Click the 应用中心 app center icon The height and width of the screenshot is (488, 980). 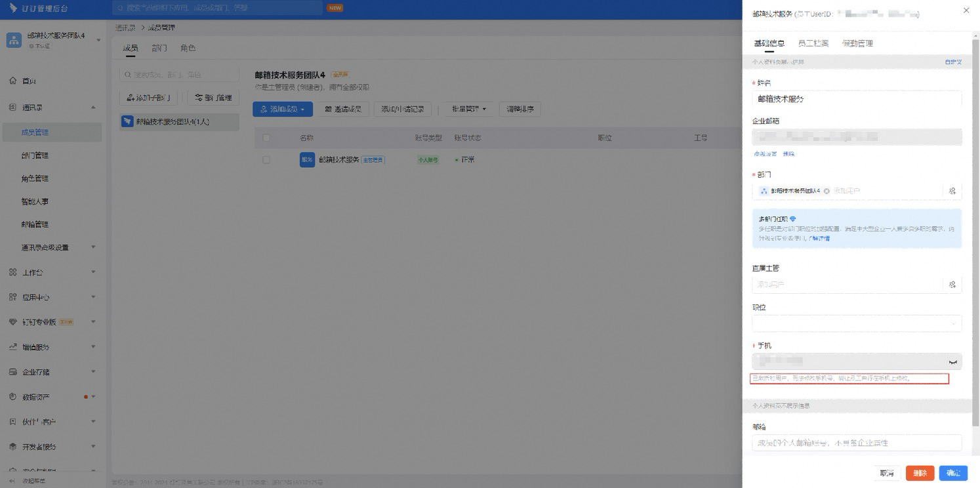coord(12,297)
